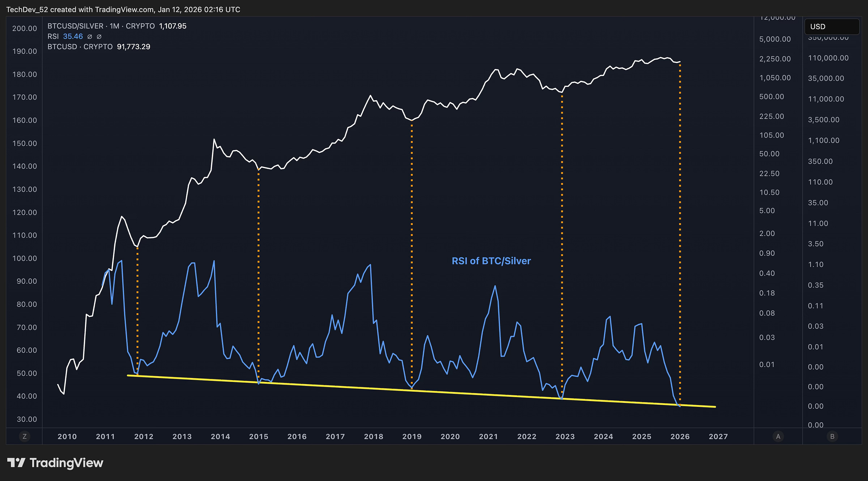This screenshot has height=481, width=868.
Task: Open the USD currency selector
Action: pos(831,27)
